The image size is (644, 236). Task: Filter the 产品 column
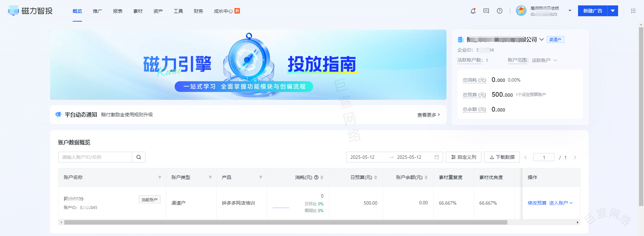[x=261, y=177]
